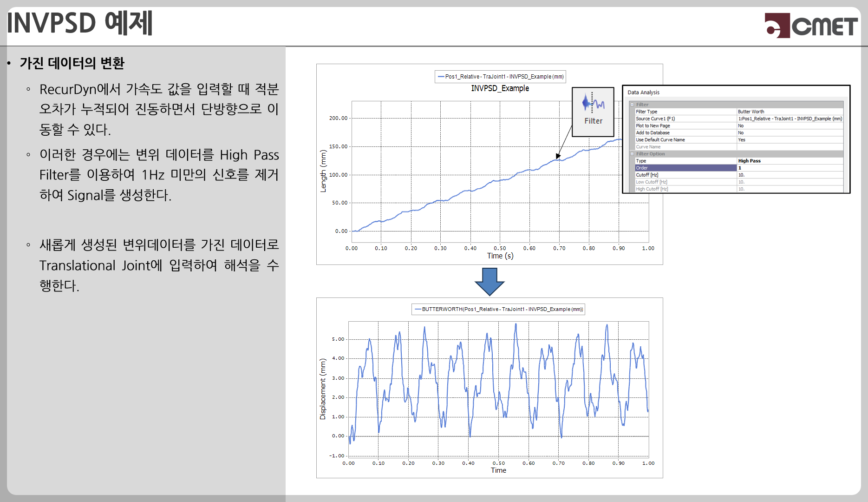Change the Plot to New Page value
Viewport: 868px width, 502px height.
790,125
